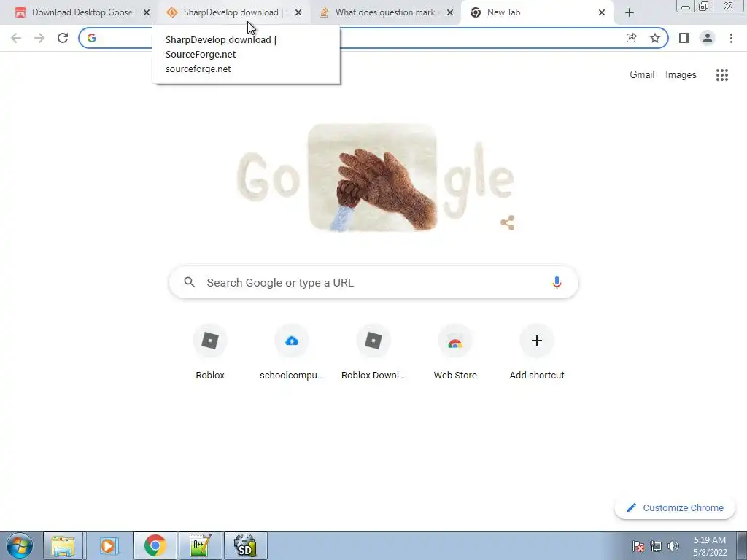The width and height of the screenshot is (747, 560).
Task: Open the Roblox Downl... shortcut tile
Action: [373, 353]
